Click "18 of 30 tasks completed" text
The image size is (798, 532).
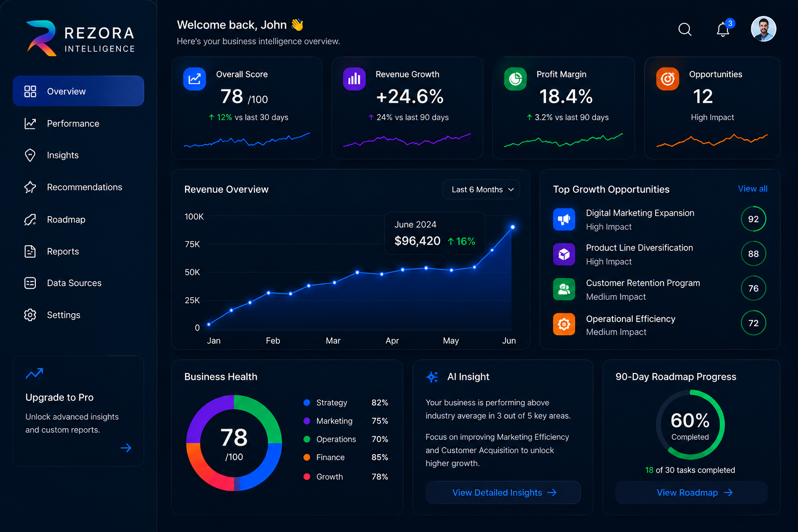click(690, 470)
